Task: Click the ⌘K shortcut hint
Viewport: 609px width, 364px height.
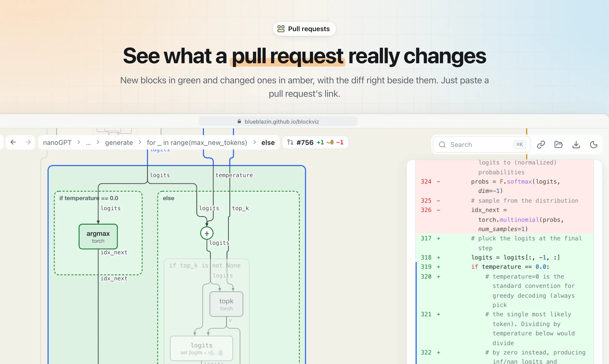Action: click(519, 144)
